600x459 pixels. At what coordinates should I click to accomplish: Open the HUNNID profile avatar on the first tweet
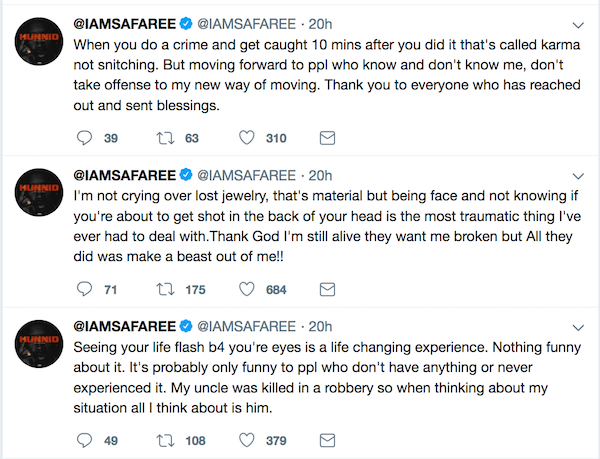[39, 41]
